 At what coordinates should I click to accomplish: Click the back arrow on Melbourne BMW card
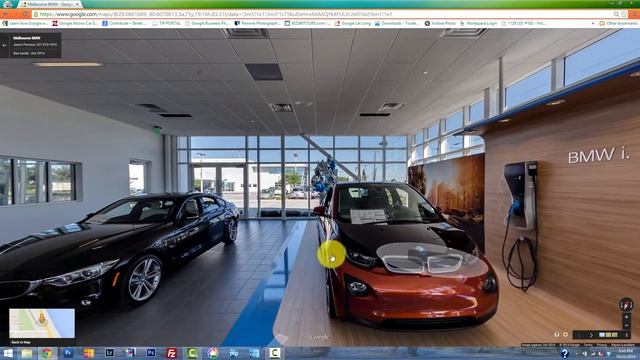[x=5, y=45]
